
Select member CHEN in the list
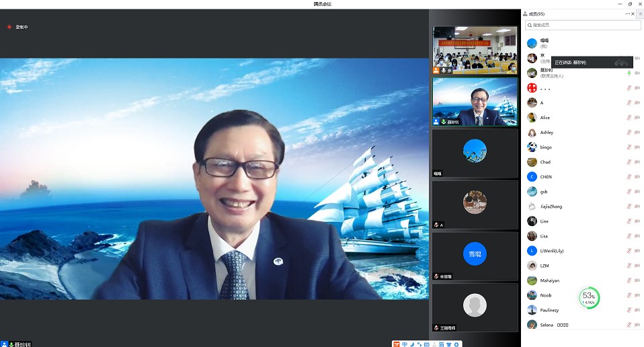(x=546, y=177)
